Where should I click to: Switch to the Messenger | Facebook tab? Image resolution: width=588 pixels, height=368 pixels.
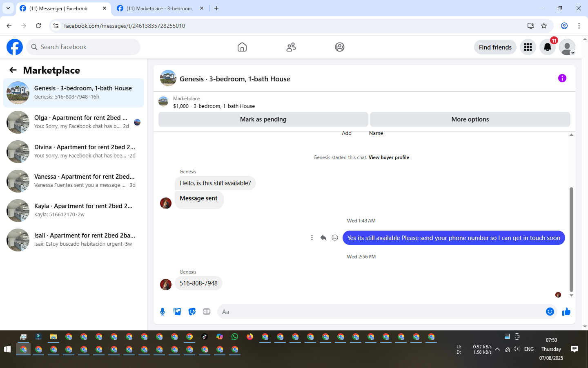pos(64,8)
